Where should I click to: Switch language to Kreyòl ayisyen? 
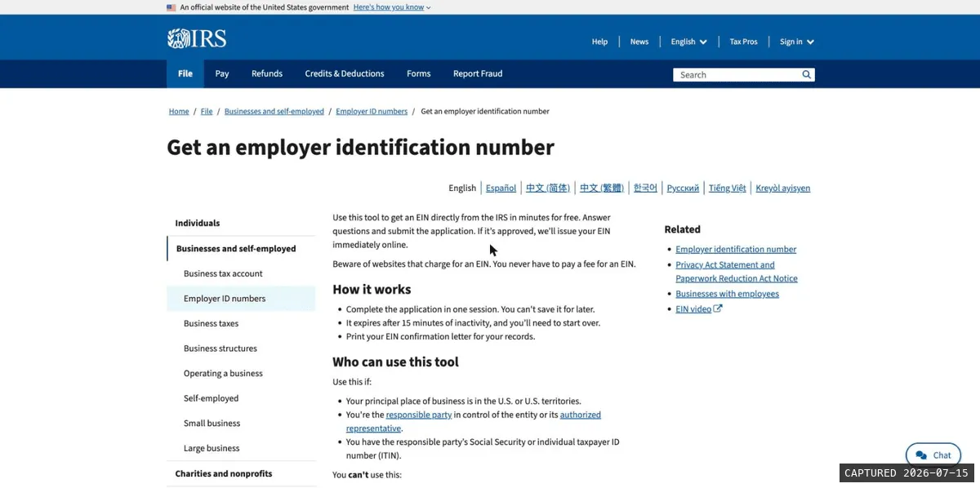(782, 188)
